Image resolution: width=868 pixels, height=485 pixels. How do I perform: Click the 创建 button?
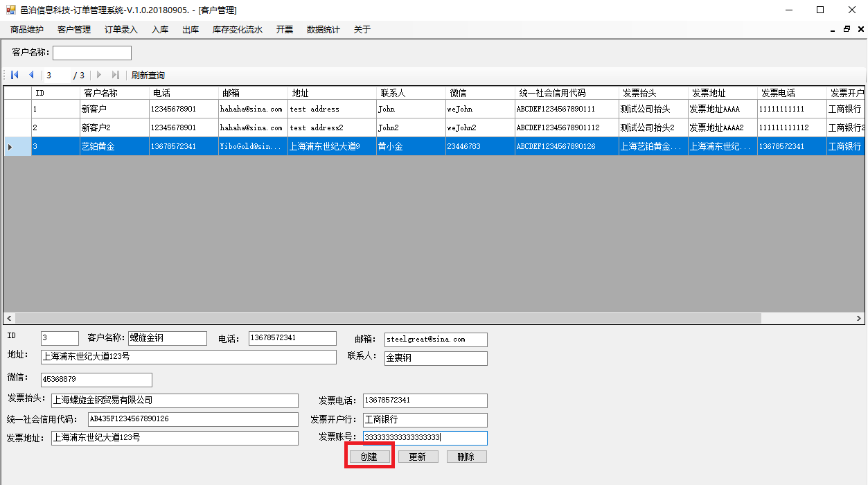click(x=369, y=457)
